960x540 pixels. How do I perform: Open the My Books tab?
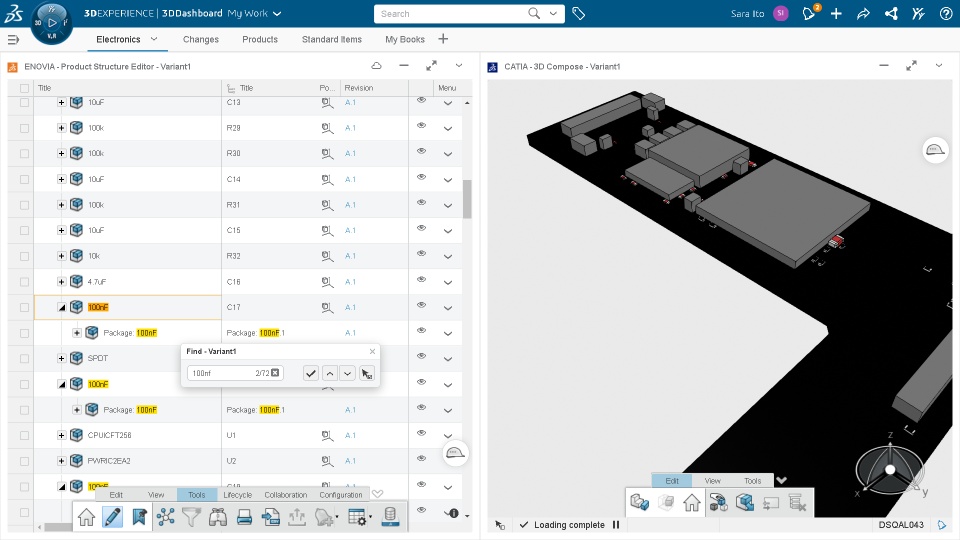pyautogui.click(x=405, y=39)
